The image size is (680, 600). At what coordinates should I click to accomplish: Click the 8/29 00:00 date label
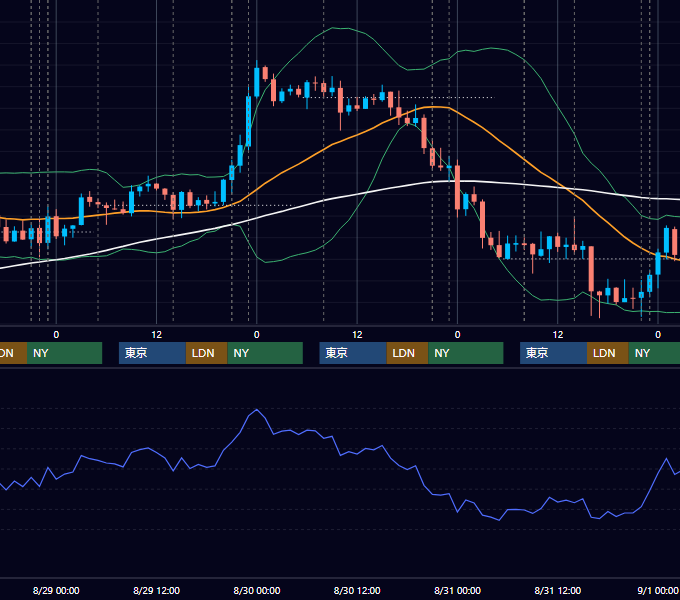tap(56, 590)
